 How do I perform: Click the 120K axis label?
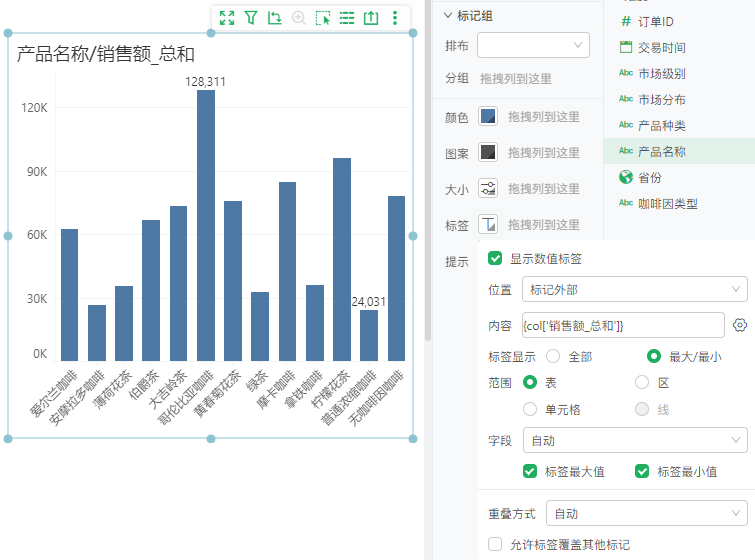pos(34,107)
